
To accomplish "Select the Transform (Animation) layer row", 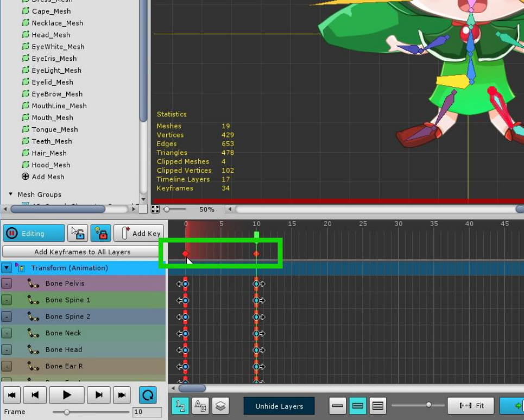I will tap(83, 268).
